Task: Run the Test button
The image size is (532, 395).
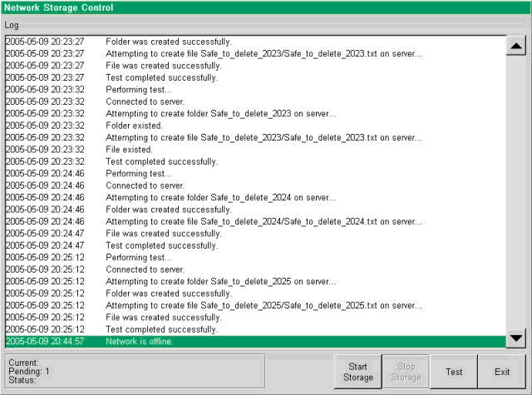Action: click(x=454, y=373)
